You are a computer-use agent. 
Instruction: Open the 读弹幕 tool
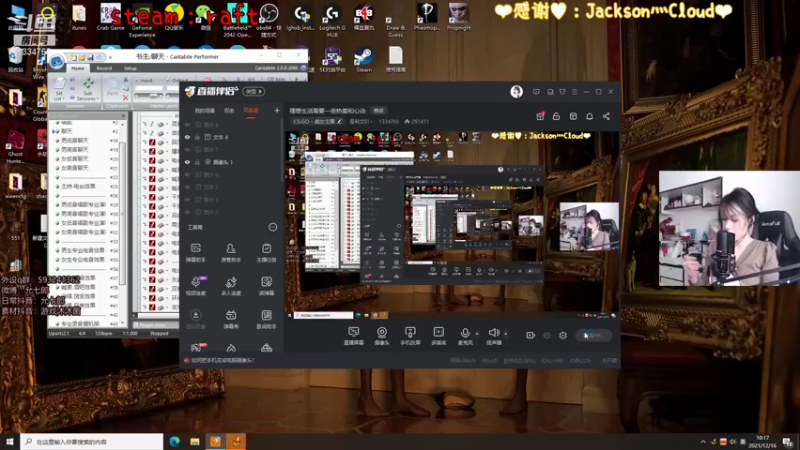pos(266,286)
